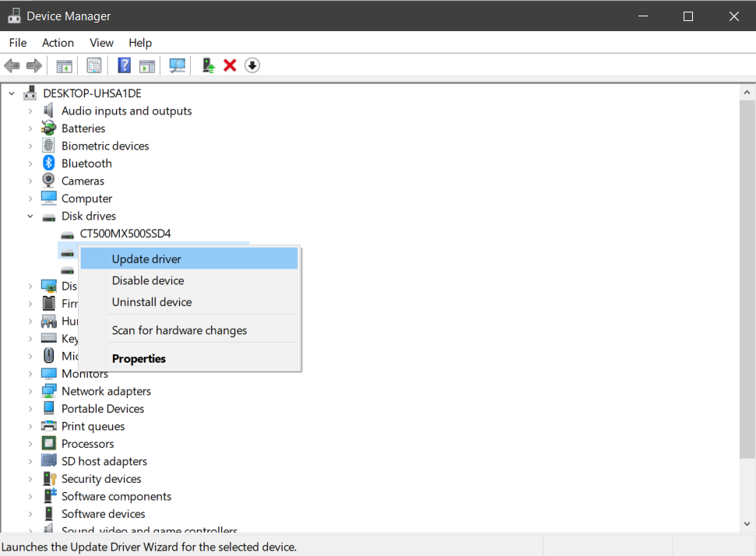Click the CT500MX500SSD4 drive icon
Screen dimensions: 756x556
(68, 234)
